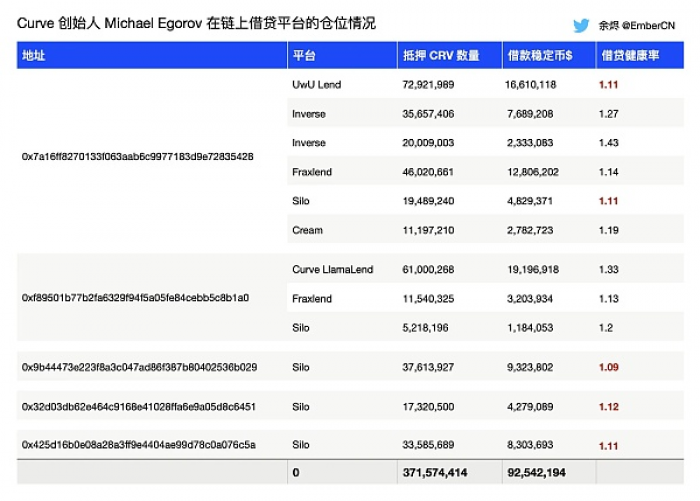Click the health rate 1.27
This screenshot has height=501, width=700.
[x=608, y=114]
